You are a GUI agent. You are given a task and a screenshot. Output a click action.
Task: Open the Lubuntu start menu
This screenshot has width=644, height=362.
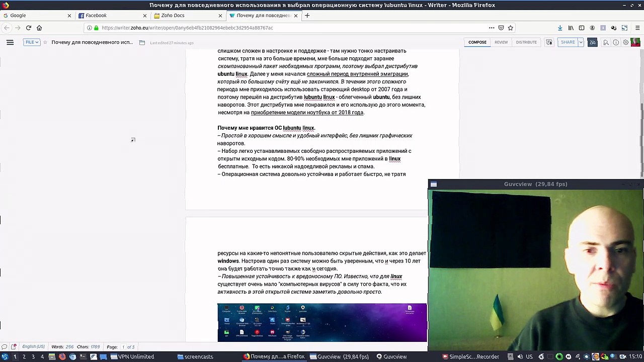5,356
